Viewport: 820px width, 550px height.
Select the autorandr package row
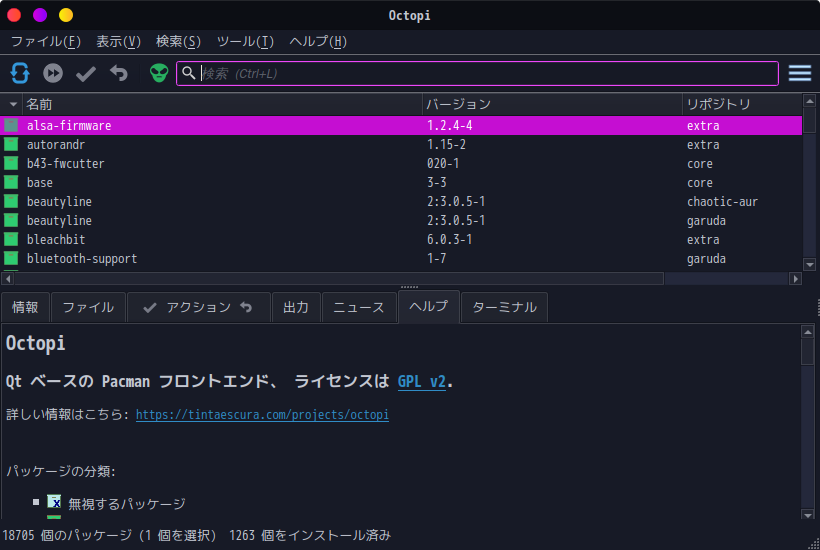click(401, 144)
